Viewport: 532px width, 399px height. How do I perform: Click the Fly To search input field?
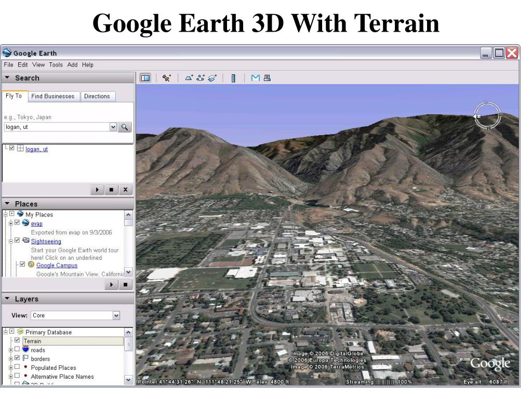tap(56, 127)
